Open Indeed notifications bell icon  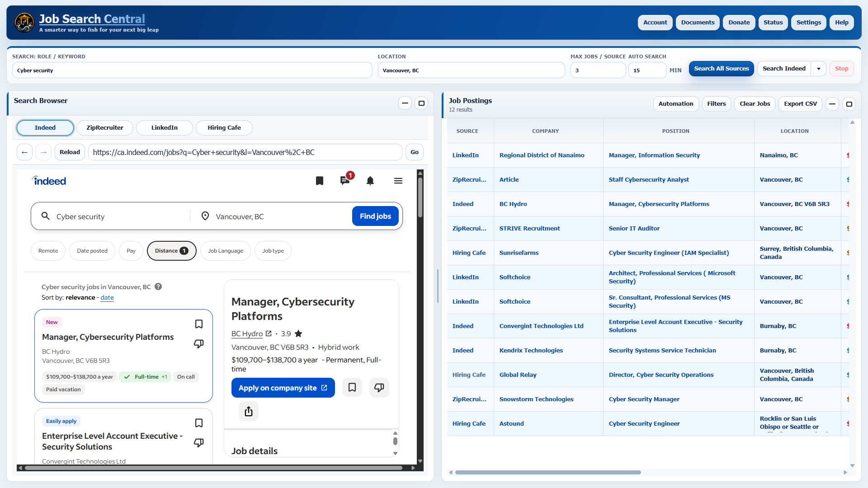370,181
